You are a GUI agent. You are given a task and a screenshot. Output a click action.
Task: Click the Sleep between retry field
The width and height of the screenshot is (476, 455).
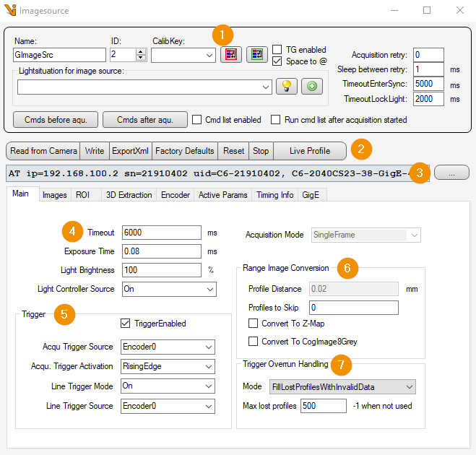tap(428, 69)
